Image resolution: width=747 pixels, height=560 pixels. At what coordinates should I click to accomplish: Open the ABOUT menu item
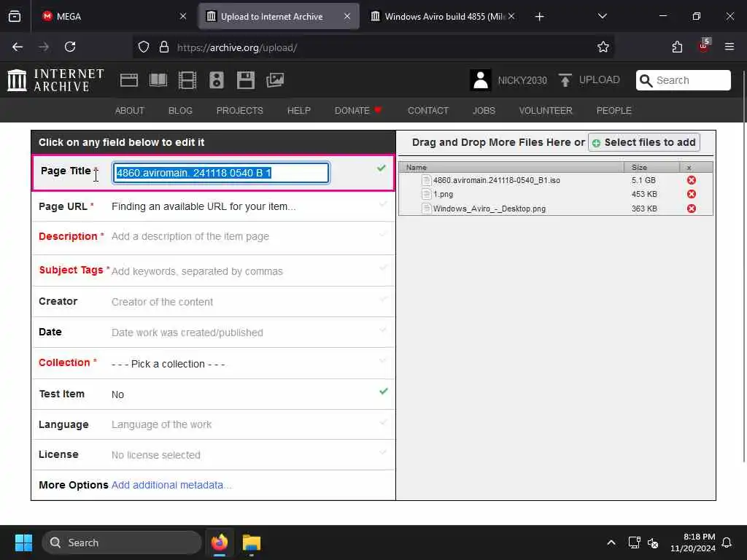[130, 111]
